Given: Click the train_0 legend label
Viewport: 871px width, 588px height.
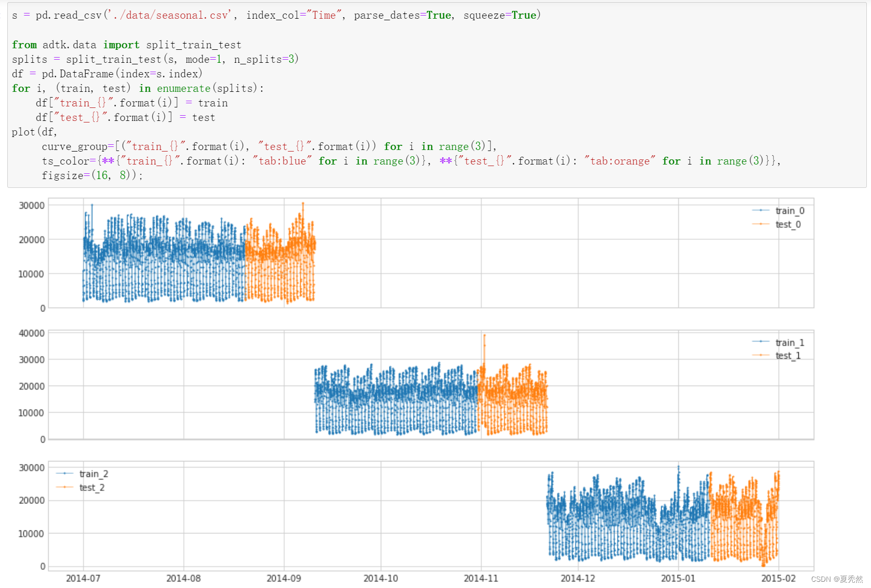Looking at the screenshot, I should point(789,211).
